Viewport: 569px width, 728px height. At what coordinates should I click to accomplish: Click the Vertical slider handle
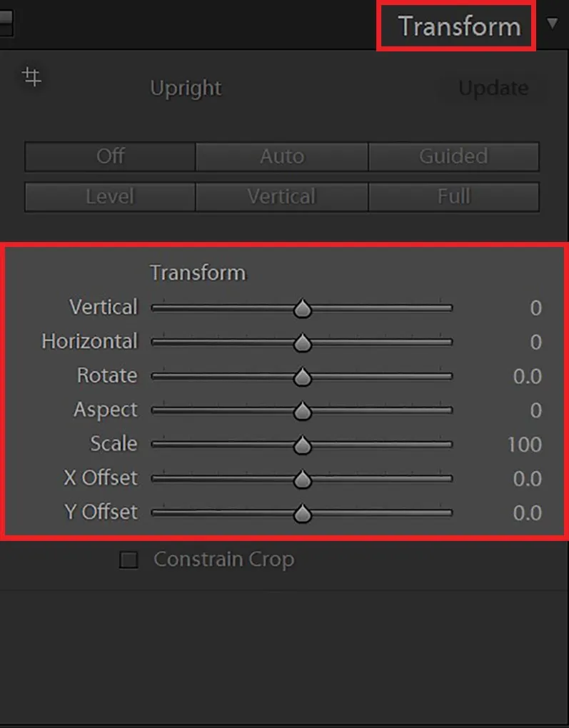coord(302,308)
